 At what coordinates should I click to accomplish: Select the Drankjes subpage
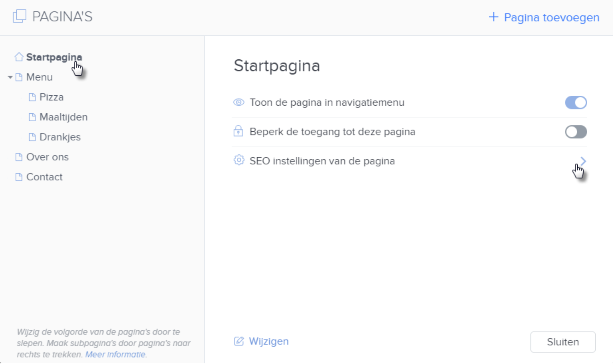(x=60, y=137)
